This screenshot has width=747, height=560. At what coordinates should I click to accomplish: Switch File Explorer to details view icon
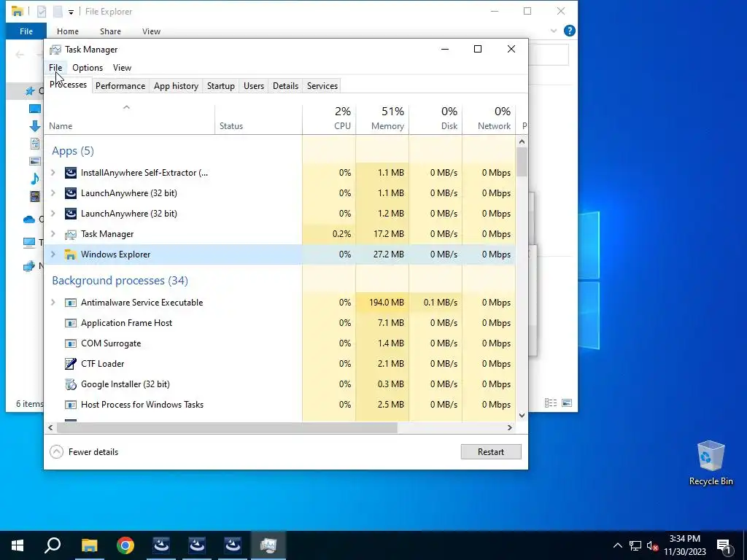pos(551,402)
